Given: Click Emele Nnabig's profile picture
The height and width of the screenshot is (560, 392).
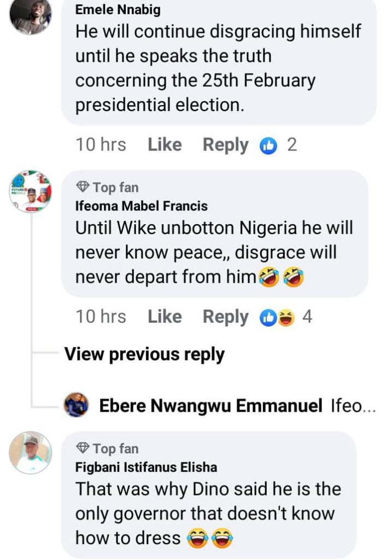Looking at the screenshot, I should pyautogui.click(x=31, y=15).
